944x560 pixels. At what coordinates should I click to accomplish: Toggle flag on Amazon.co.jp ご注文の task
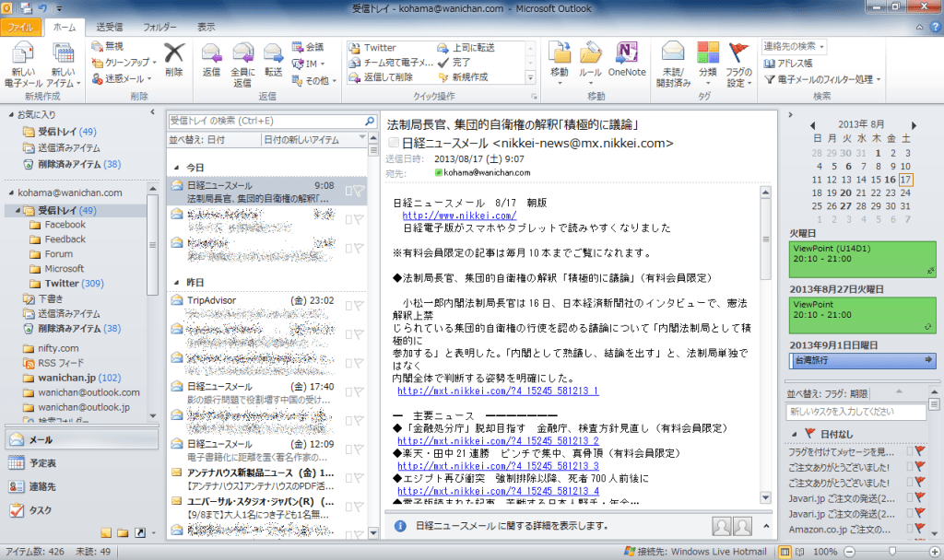pyautogui.click(x=920, y=529)
